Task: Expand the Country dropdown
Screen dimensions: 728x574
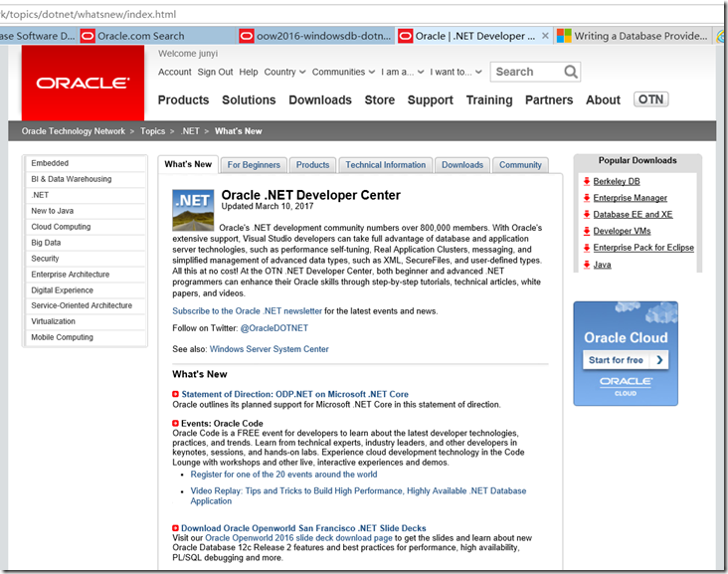Action: 284,72
